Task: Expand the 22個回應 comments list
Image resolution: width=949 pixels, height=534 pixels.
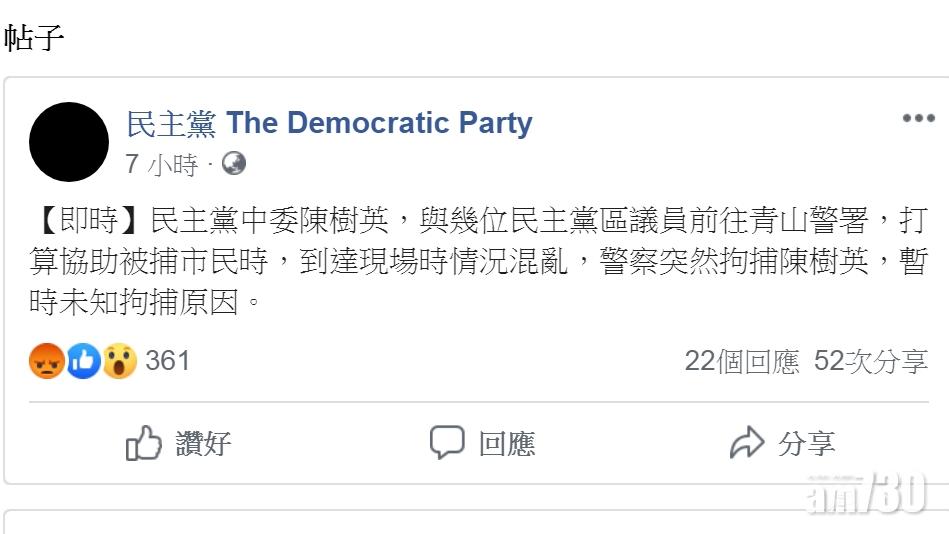Action: click(742, 361)
